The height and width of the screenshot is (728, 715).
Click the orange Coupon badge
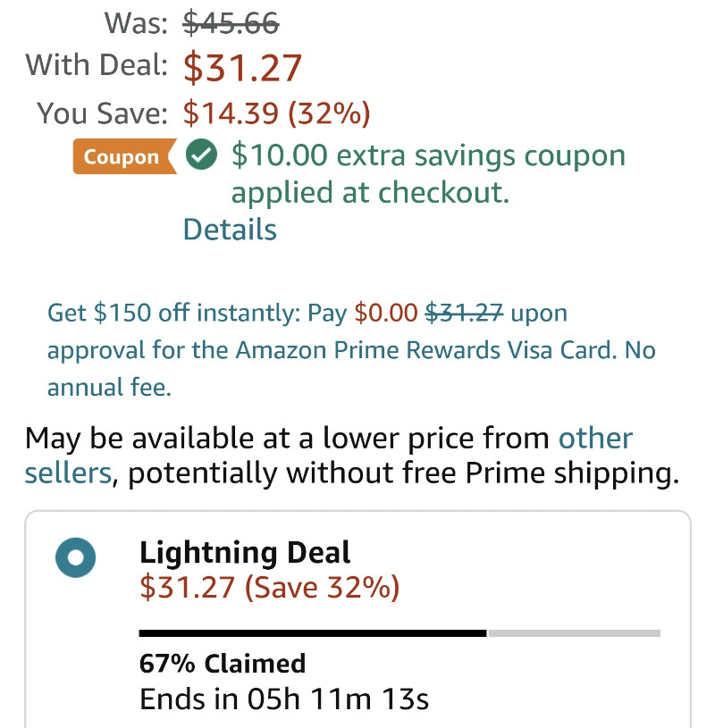point(124,156)
